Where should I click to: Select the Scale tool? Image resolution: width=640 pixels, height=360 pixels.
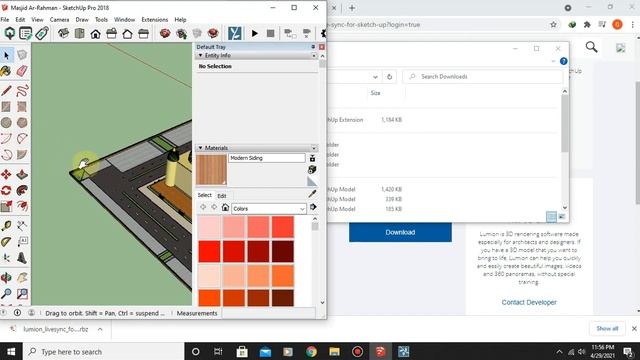(x=6, y=206)
